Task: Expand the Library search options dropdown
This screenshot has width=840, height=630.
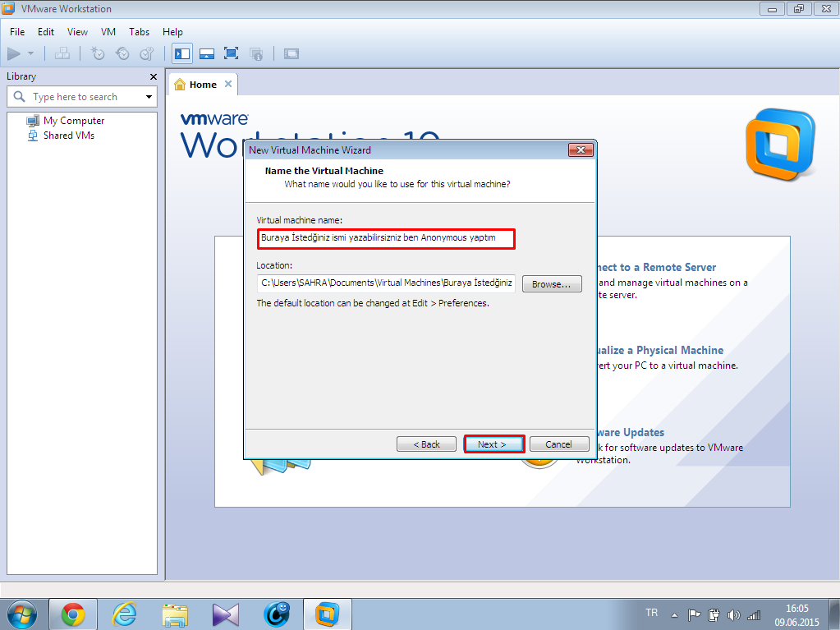Action: click(x=149, y=97)
